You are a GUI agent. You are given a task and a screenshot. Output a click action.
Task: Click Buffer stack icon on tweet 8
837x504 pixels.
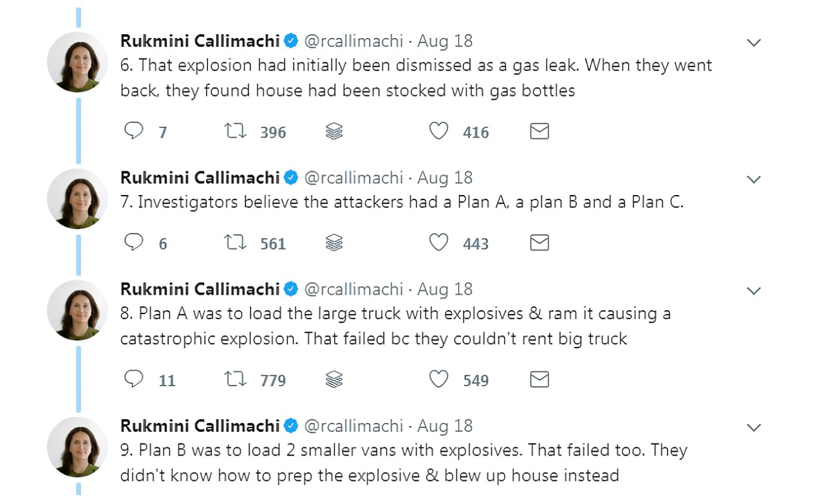pos(334,380)
